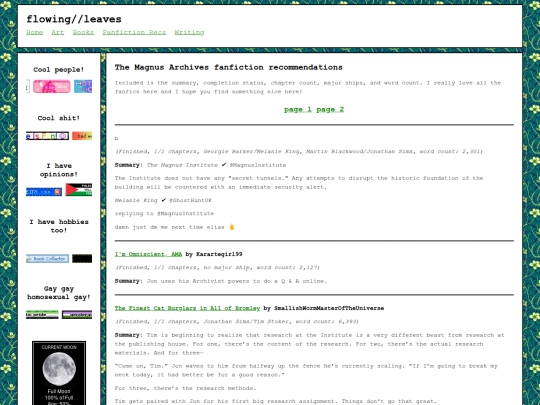Open the Fanfiction Recs nav link
This screenshot has height=405, width=540.
134,32
